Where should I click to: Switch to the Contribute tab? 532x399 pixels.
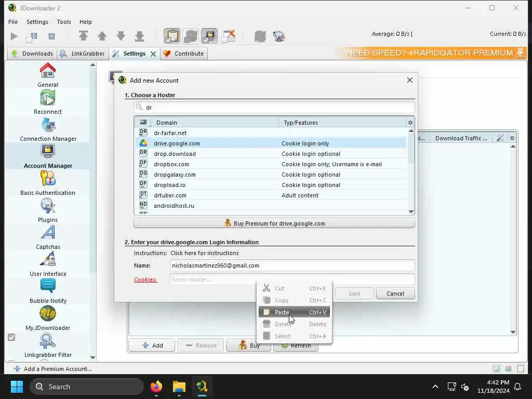(x=183, y=54)
